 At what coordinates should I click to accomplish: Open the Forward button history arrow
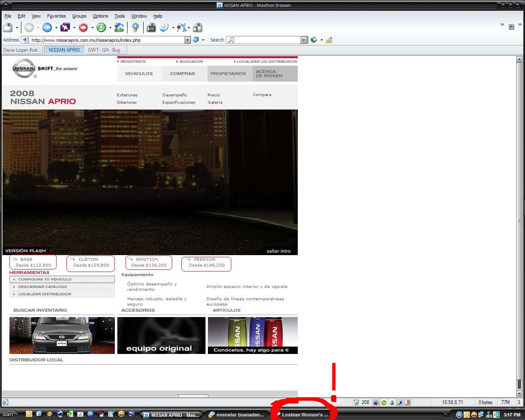click(x=56, y=28)
